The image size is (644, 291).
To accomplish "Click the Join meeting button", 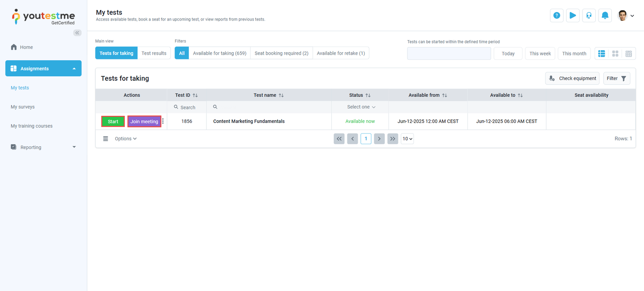I will click(144, 121).
